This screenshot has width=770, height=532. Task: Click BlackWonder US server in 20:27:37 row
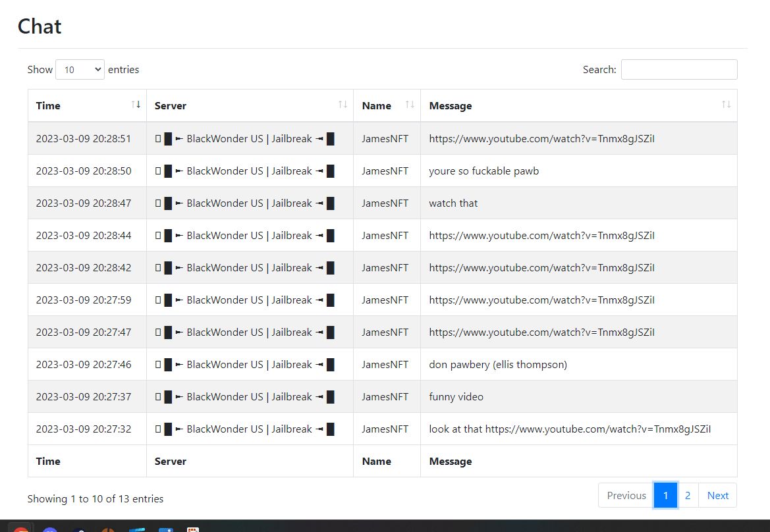pyautogui.click(x=244, y=397)
